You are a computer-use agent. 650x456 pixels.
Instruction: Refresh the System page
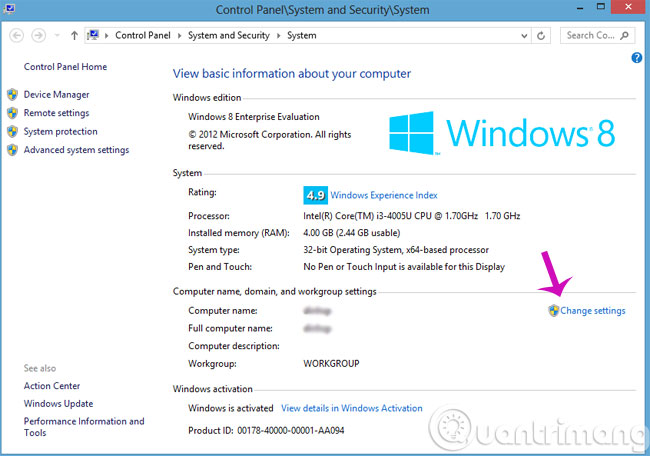point(541,36)
